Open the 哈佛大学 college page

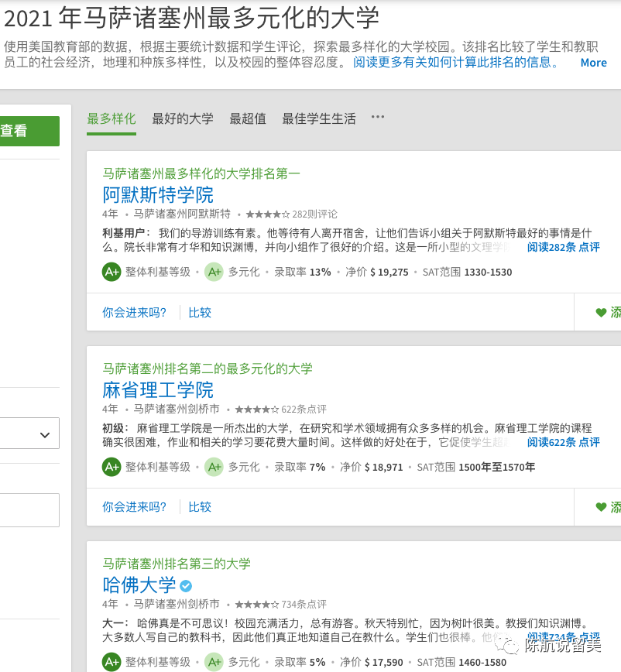point(139,585)
